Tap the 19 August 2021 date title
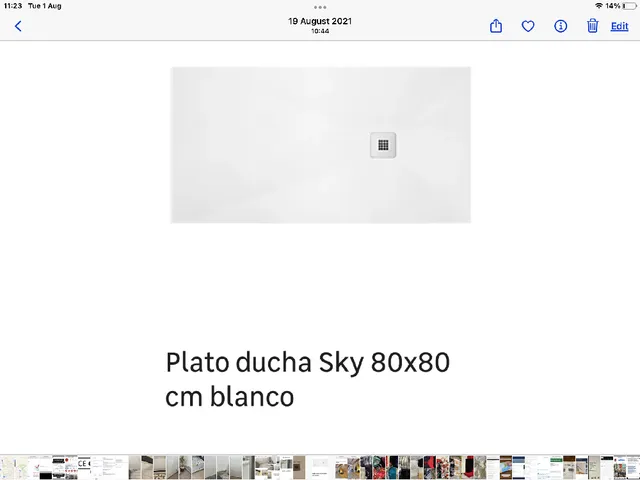 320,21
